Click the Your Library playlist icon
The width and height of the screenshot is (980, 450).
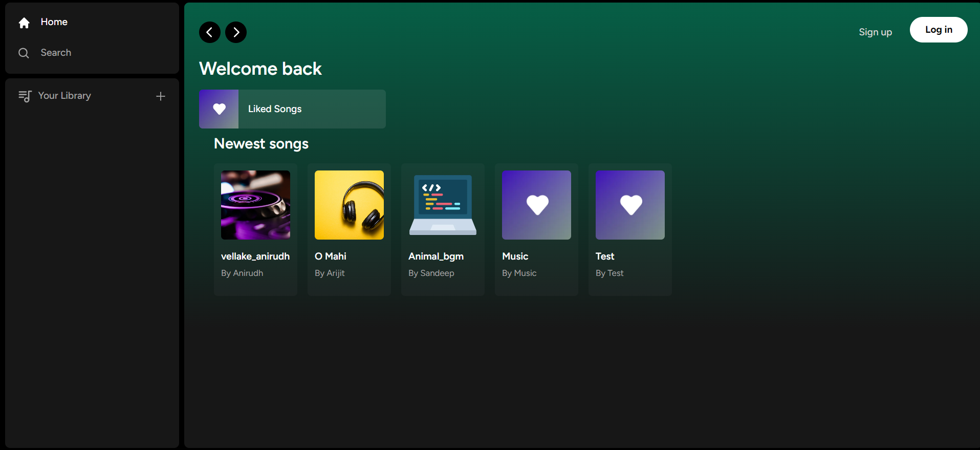[25, 96]
